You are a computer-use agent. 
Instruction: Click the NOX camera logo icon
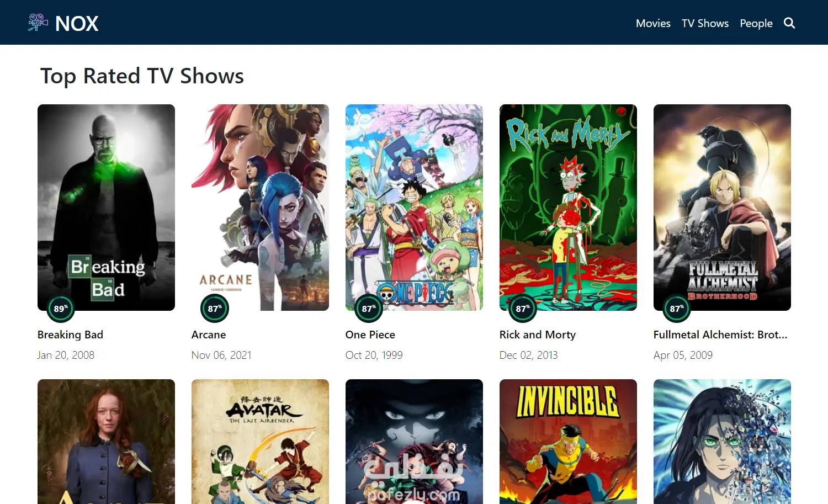[x=38, y=23]
